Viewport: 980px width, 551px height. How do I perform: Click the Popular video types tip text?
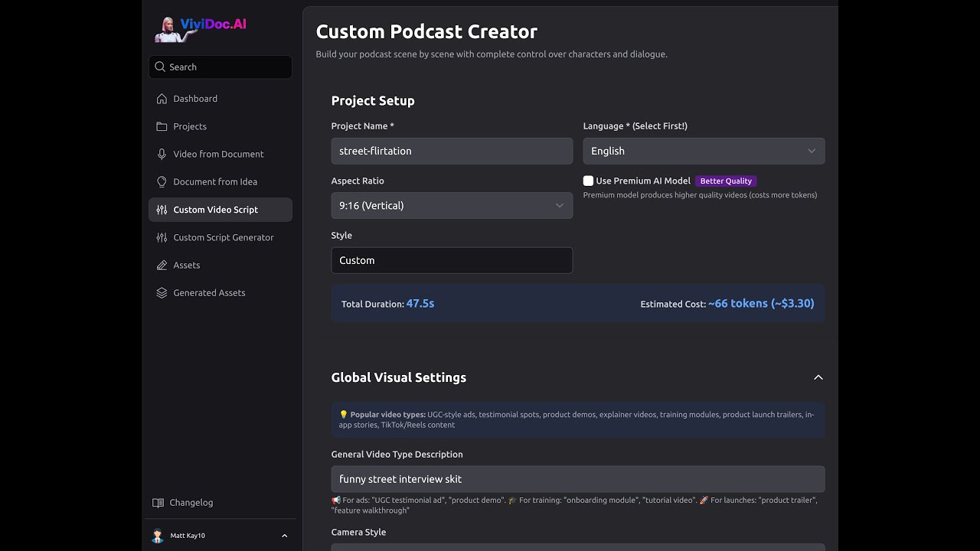coord(578,419)
